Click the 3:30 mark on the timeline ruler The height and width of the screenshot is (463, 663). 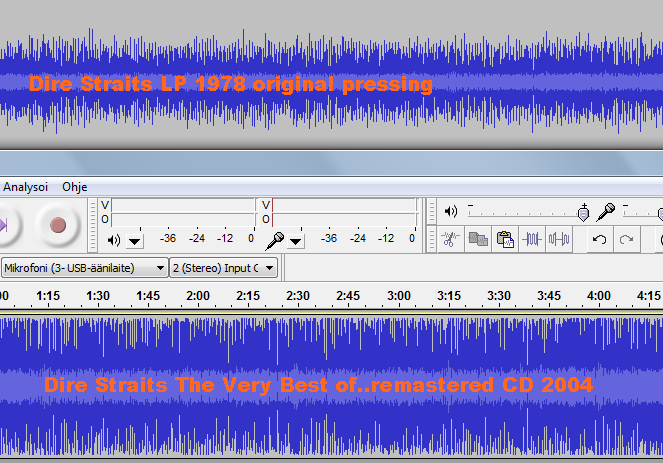pyautogui.click(x=499, y=296)
